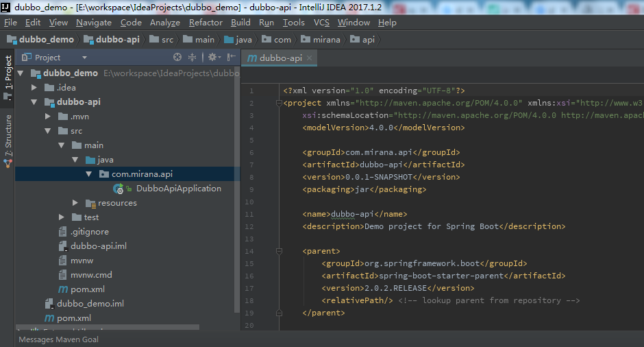The width and height of the screenshot is (644, 347).
Task: Open the View menu
Action: pyautogui.click(x=58, y=23)
